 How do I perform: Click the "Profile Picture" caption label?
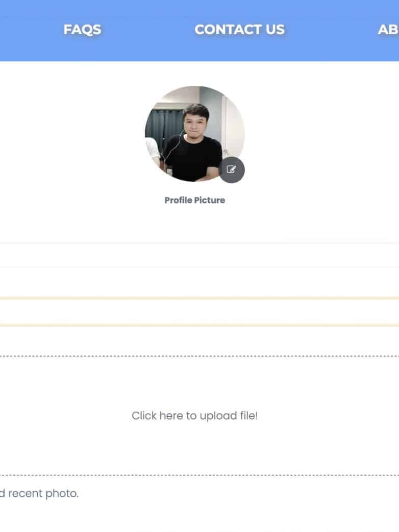click(194, 200)
